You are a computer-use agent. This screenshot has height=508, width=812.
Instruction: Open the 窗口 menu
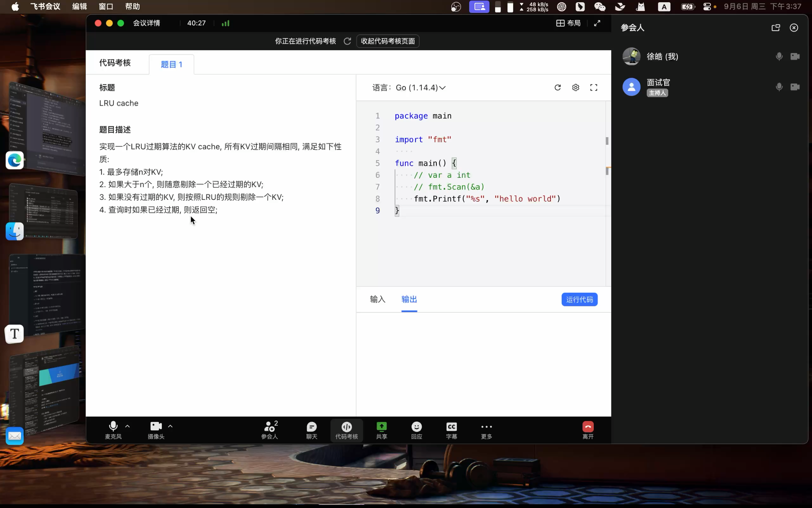coord(106,6)
